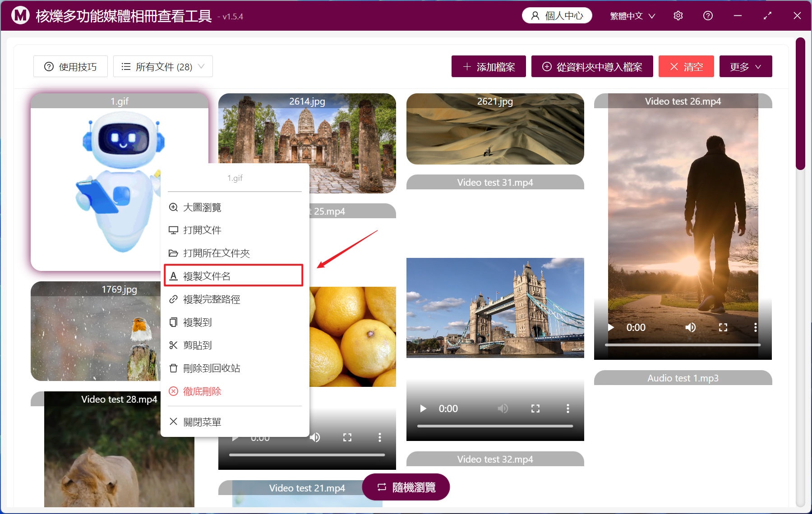
Task: Open more options on Video test 26.mp4
Action: (755, 327)
